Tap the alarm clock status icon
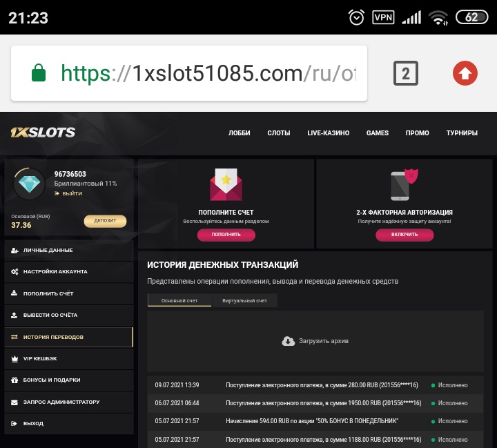497x448 pixels. click(356, 17)
